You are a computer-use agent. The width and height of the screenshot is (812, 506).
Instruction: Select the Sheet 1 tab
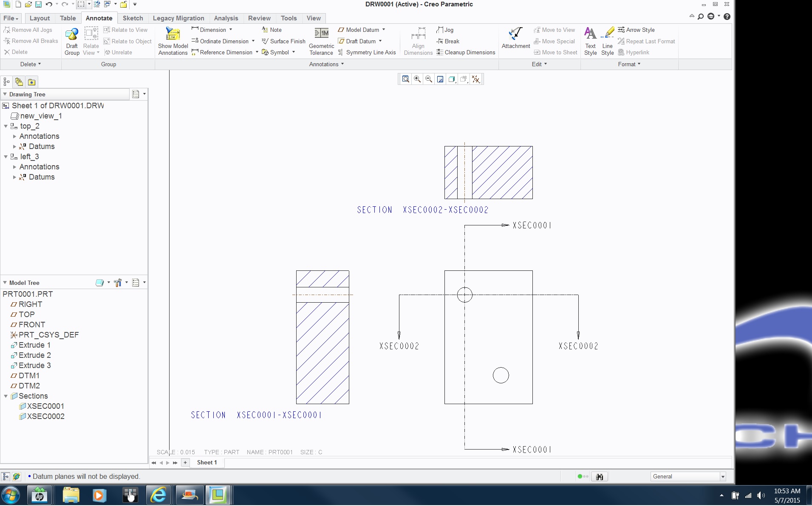[207, 462]
